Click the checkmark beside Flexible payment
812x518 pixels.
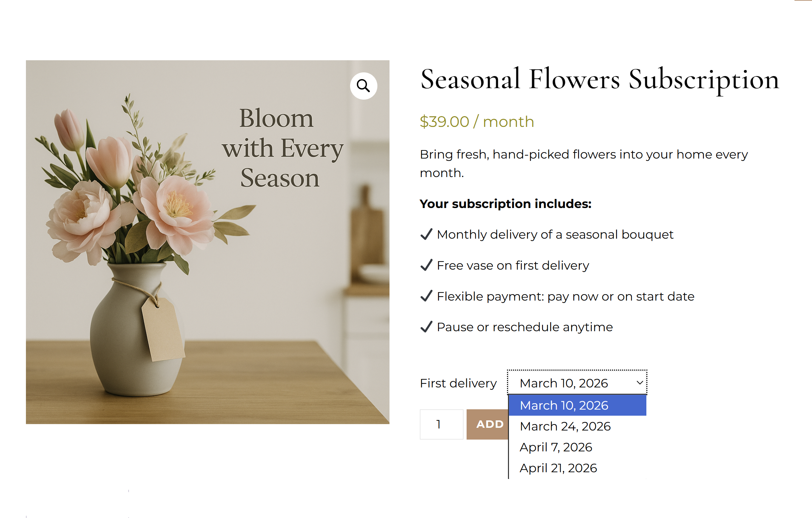click(x=426, y=296)
